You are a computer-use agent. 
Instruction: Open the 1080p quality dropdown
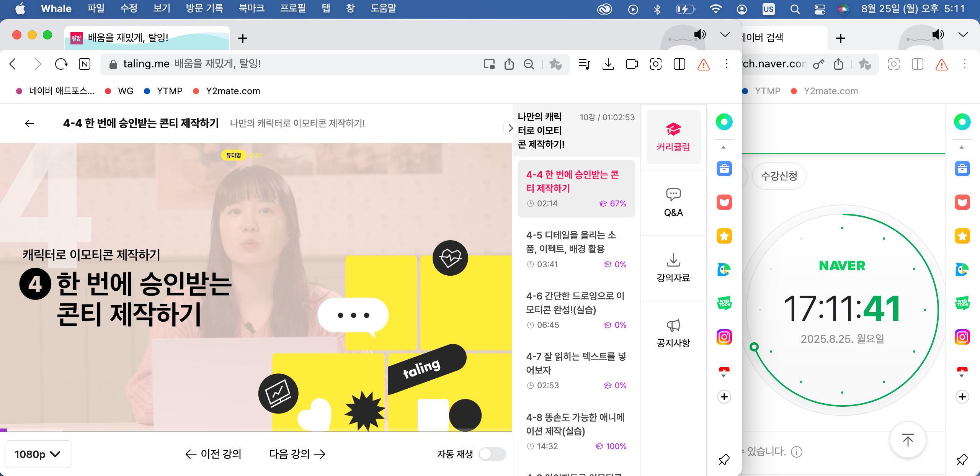(x=38, y=454)
